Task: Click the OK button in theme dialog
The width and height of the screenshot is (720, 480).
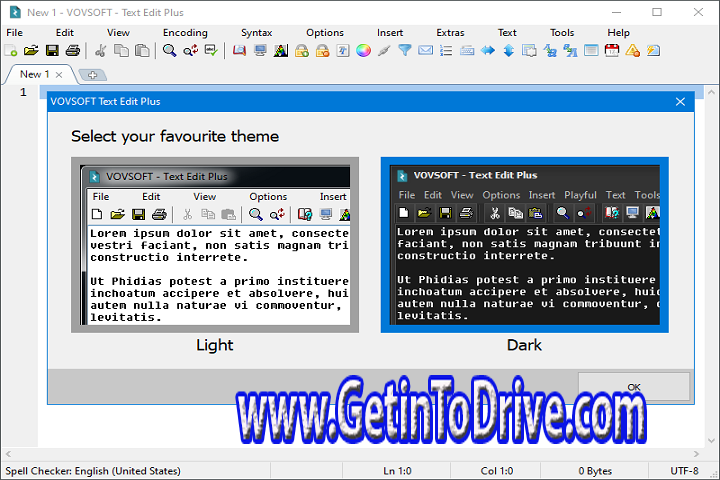Action: click(x=634, y=387)
